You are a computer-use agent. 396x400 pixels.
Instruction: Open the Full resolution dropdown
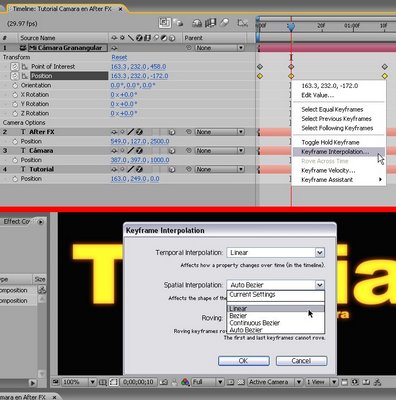pos(207,382)
